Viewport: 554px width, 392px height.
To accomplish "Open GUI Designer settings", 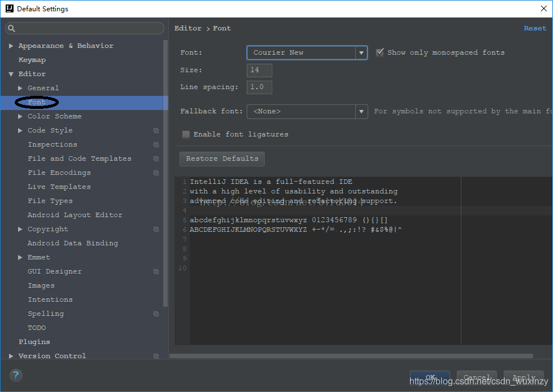I will point(55,272).
